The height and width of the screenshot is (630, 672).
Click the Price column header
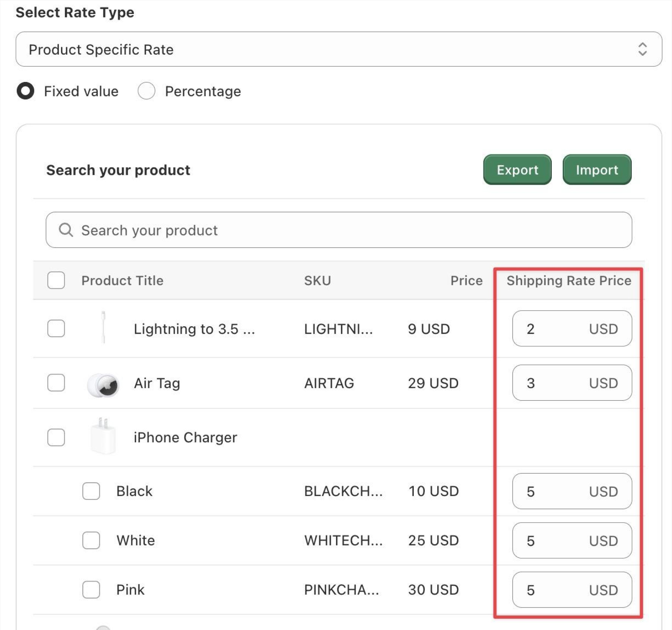466,281
